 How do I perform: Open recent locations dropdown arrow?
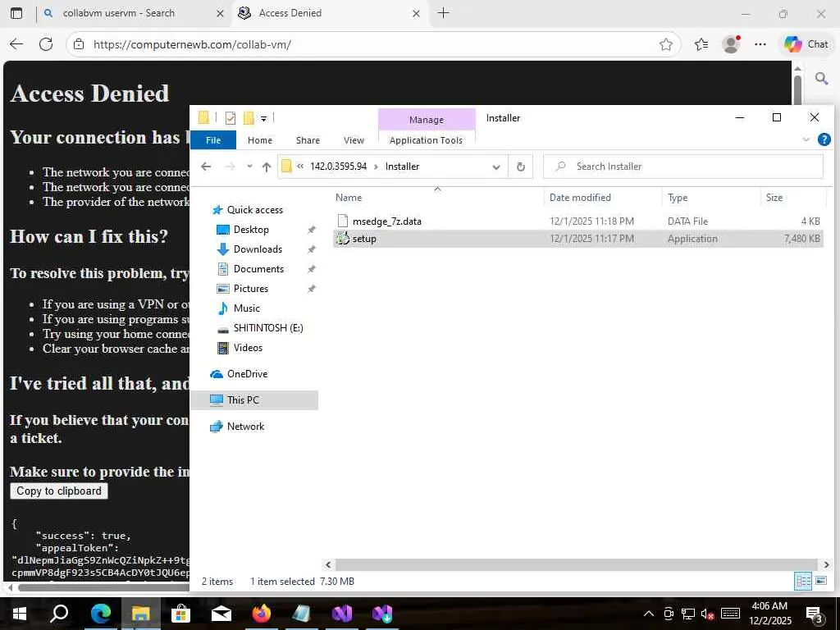(249, 166)
